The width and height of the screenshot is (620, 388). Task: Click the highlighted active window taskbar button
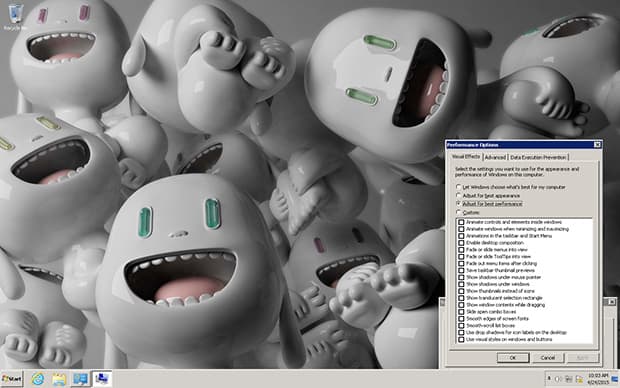coord(102,379)
